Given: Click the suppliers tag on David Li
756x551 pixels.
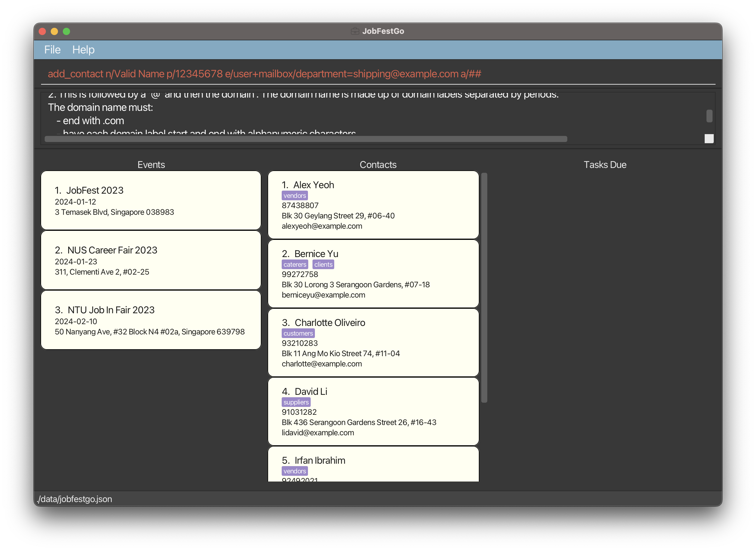Looking at the screenshot, I should coord(296,402).
